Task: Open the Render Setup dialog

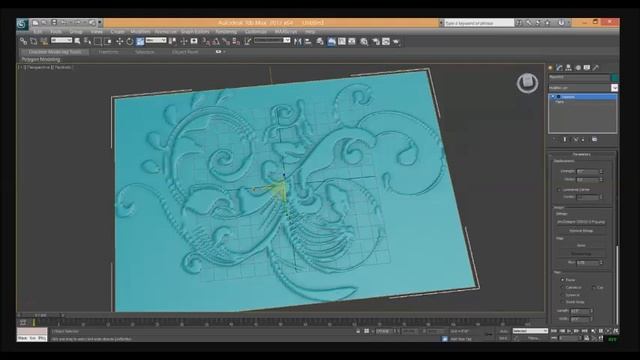Action: click(x=376, y=41)
